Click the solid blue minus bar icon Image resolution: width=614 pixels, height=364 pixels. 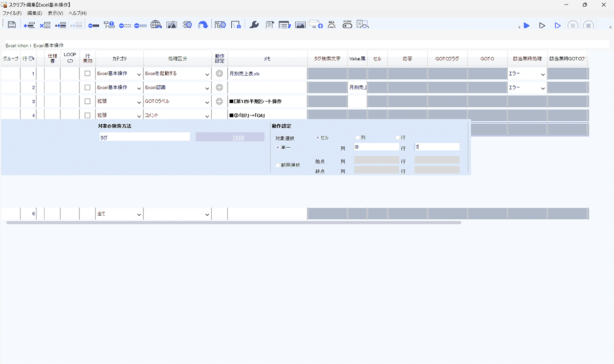point(94,25)
